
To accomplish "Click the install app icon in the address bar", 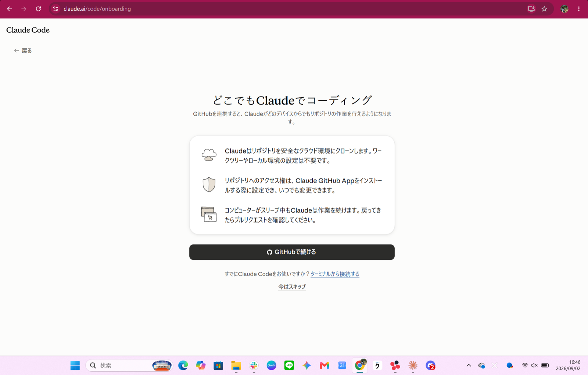I will 531,9.
